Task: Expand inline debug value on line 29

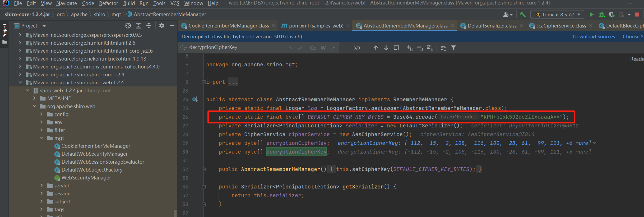Action: pyautogui.click(x=594, y=143)
